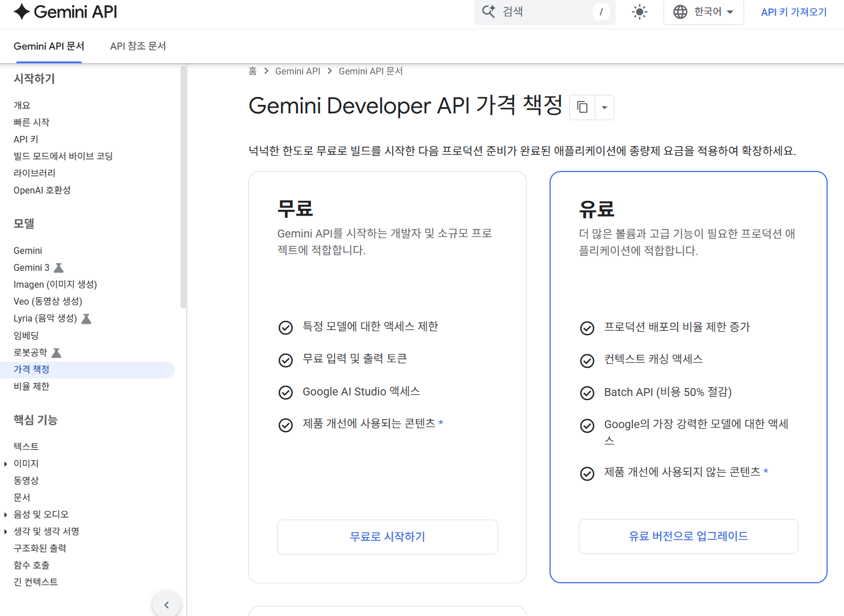This screenshot has width=844, height=616.
Task: Open Imagen (이미지 생성) sidebar item
Action: (55, 284)
